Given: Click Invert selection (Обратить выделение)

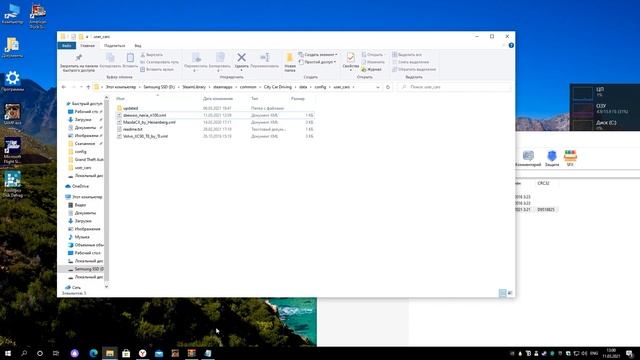Looking at the screenshot, I should click(x=414, y=69).
